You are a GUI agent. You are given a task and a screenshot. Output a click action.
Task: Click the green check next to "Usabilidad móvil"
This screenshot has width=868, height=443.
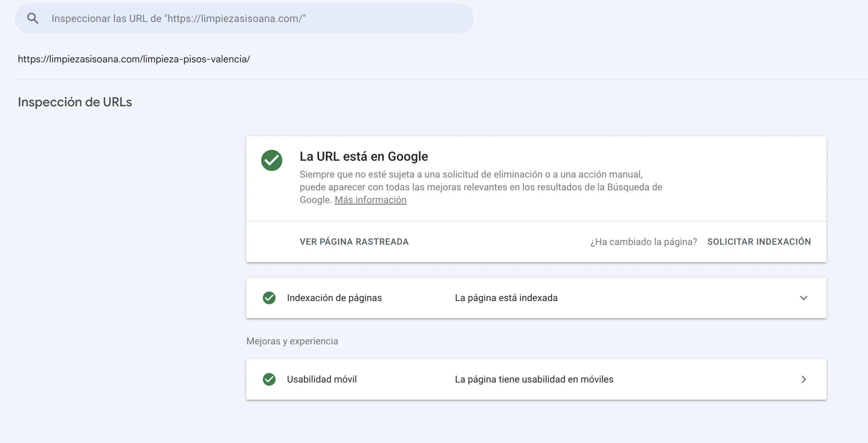[x=269, y=379]
